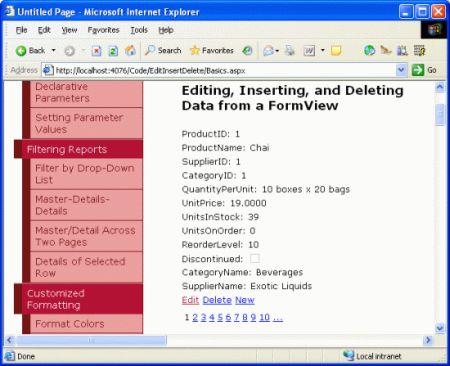This screenshot has height=366, width=450.
Task: Open the History icon in toolbar
Action: (x=247, y=51)
